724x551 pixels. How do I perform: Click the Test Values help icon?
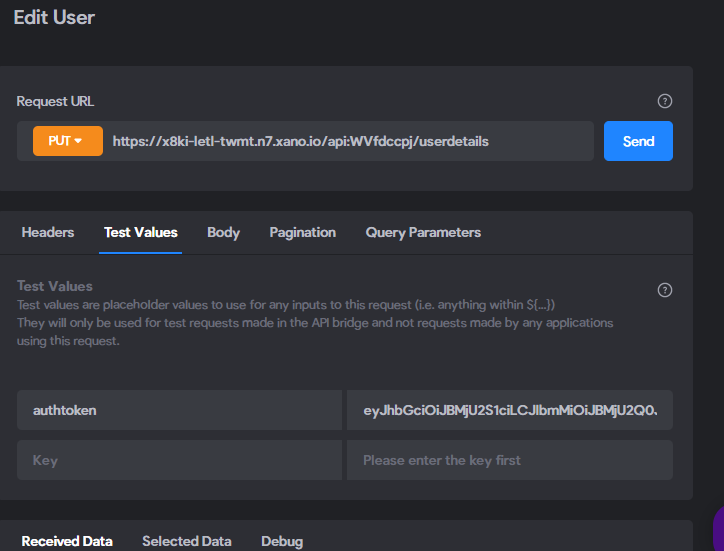click(x=664, y=290)
